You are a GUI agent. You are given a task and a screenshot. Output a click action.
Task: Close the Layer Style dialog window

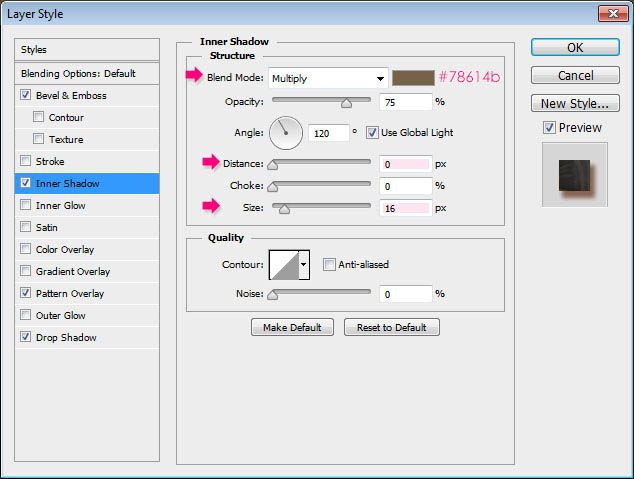[612, 12]
